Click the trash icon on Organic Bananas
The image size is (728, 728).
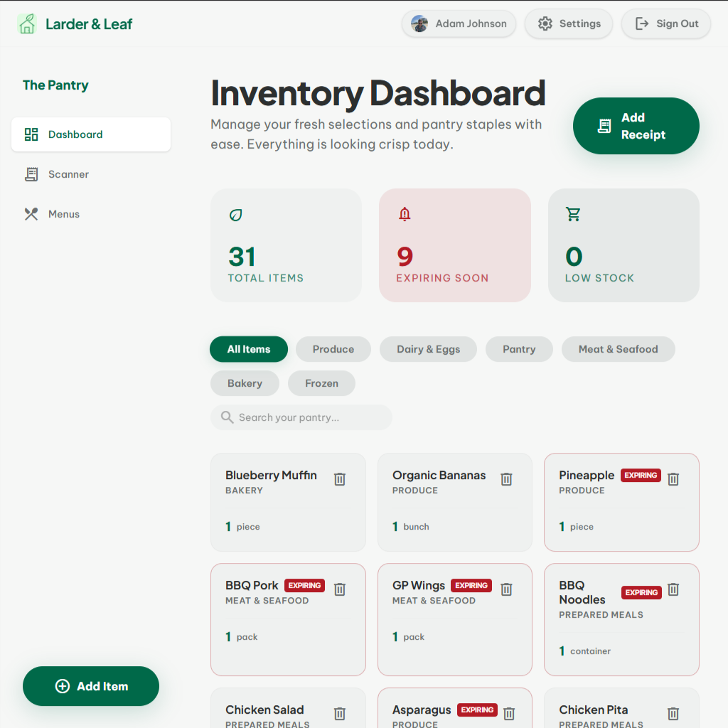click(x=506, y=478)
